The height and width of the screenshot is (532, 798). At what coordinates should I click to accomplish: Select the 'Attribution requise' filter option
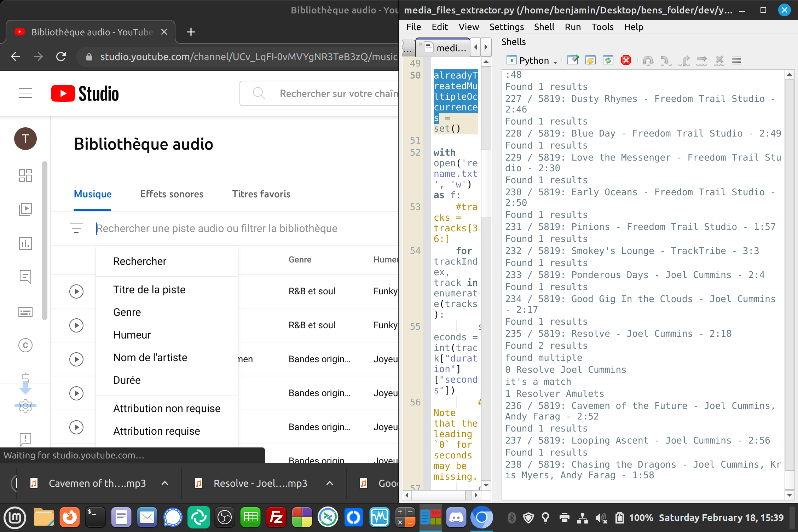coord(156,431)
